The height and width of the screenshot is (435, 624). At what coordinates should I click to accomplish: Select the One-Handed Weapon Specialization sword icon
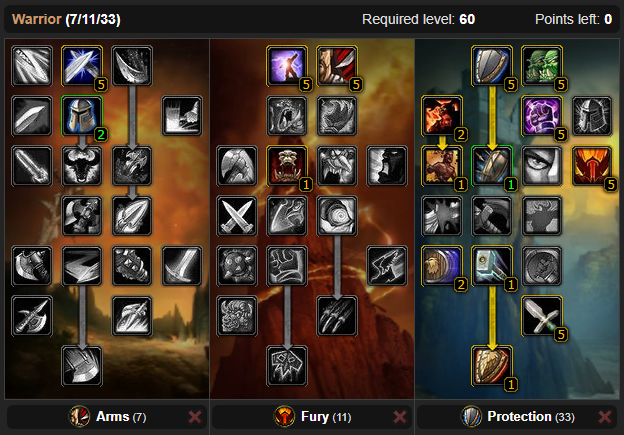tap(542, 316)
